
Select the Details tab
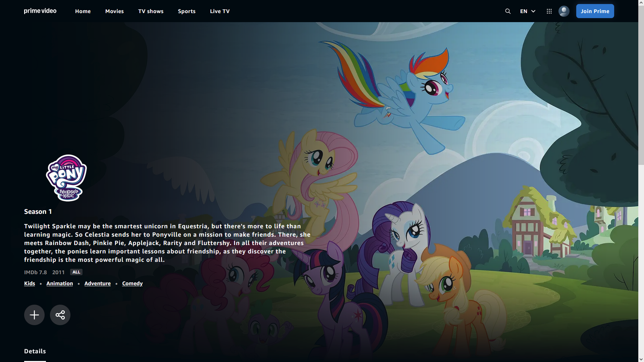pyautogui.click(x=35, y=351)
